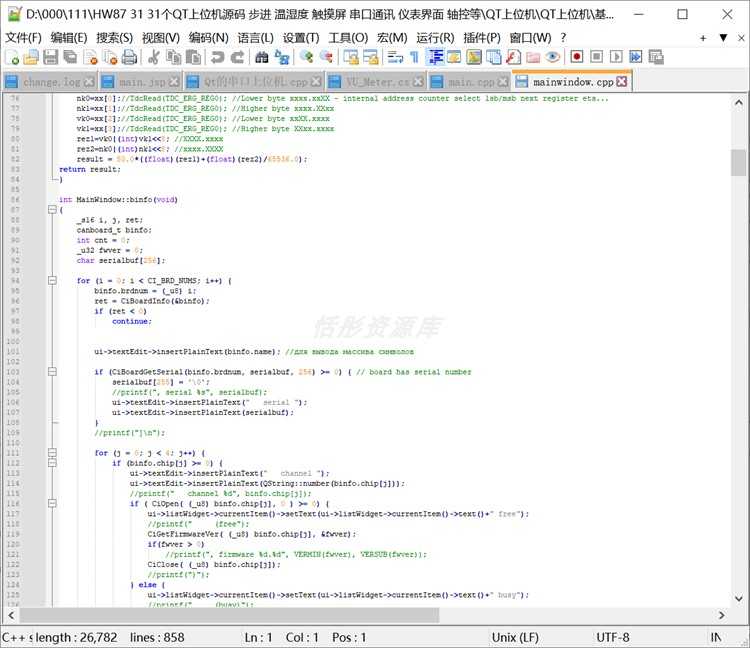Save the current file via the toolbar icon
The height and width of the screenshot is (648, 750).
pyautogui.click(x=51, y=57)
